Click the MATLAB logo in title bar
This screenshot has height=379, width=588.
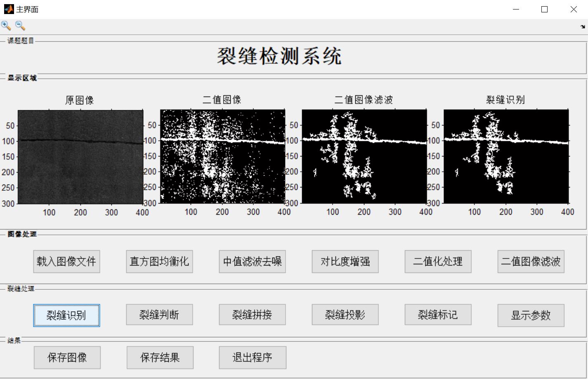9,9
